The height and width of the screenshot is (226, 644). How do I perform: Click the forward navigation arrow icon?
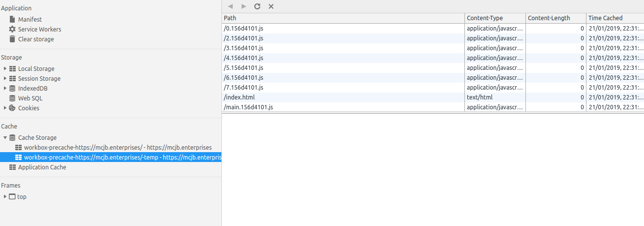(x=244, y=6)
